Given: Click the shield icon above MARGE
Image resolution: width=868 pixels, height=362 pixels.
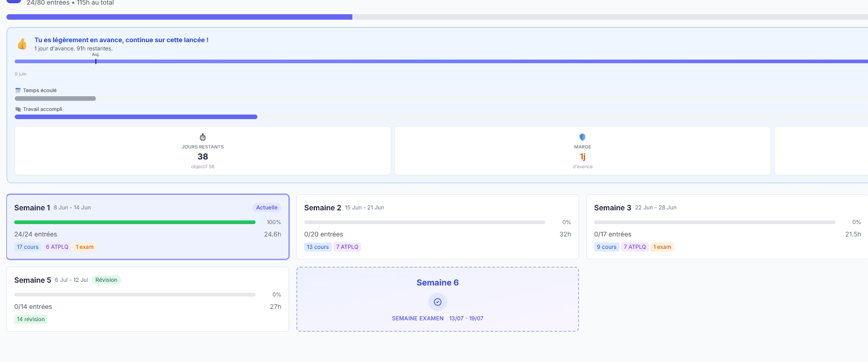Looking at the screenshot, I should [x=582, y=137].
